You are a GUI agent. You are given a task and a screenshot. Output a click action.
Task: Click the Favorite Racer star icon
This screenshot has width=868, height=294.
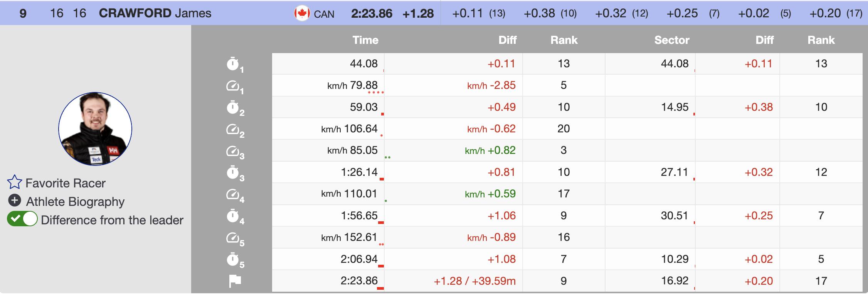coord(15,182)
